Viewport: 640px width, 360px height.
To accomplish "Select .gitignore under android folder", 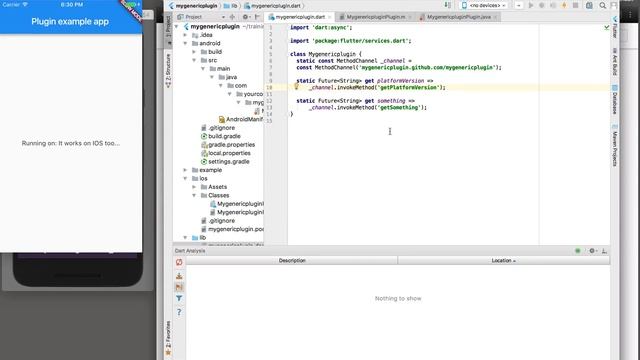I will (x=218, y=128).
